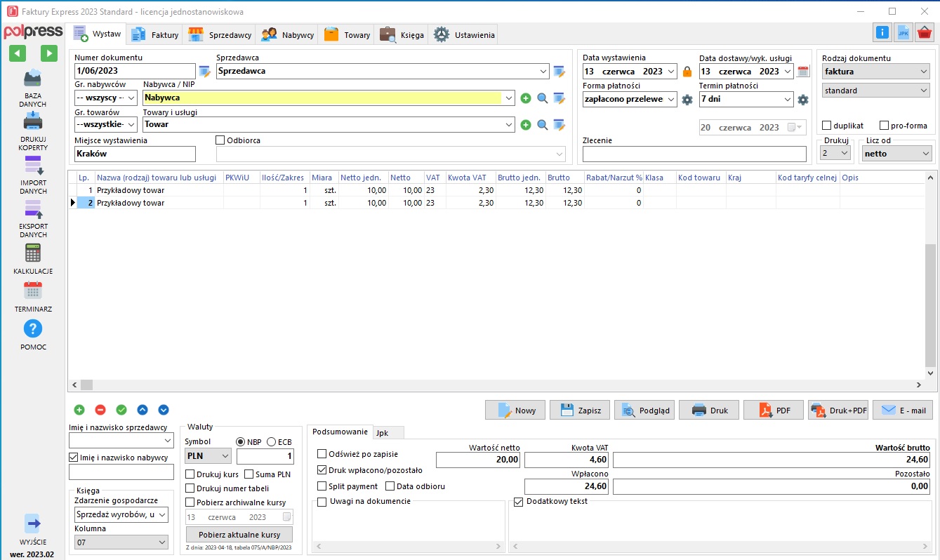Open calendar icon by Data dostawy
Screen dimensions: 940x560
(x=803, y=71)
